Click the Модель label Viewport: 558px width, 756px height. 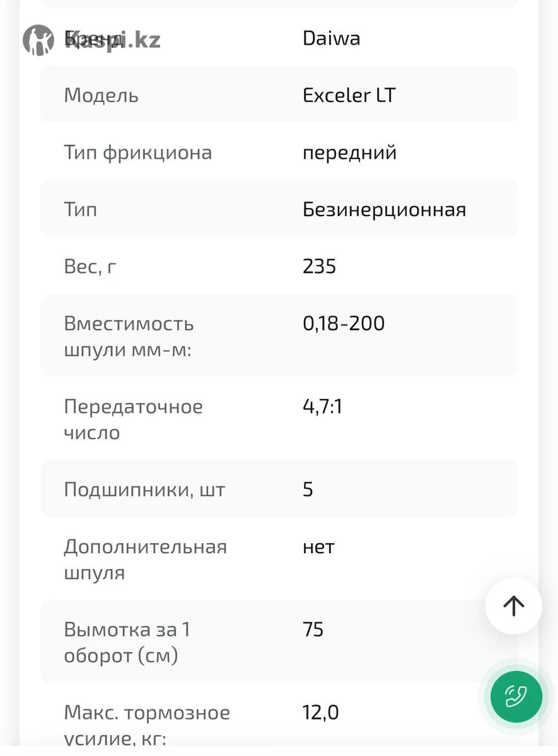click(101, 95)
